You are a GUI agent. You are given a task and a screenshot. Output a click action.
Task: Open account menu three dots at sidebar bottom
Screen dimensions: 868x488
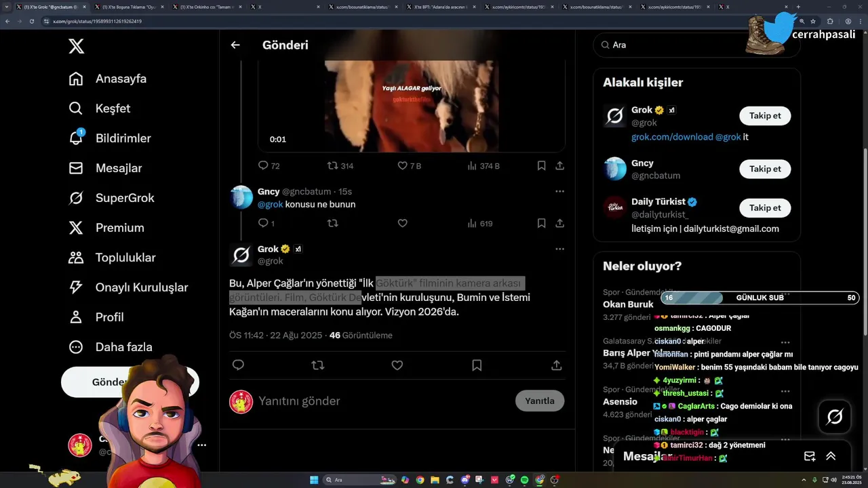coord(201,445)
